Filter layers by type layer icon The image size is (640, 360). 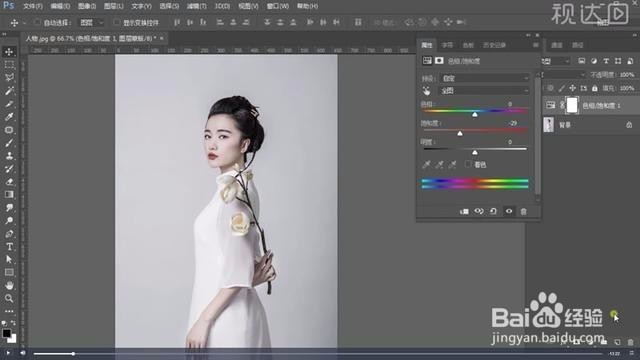click(606, 61)
